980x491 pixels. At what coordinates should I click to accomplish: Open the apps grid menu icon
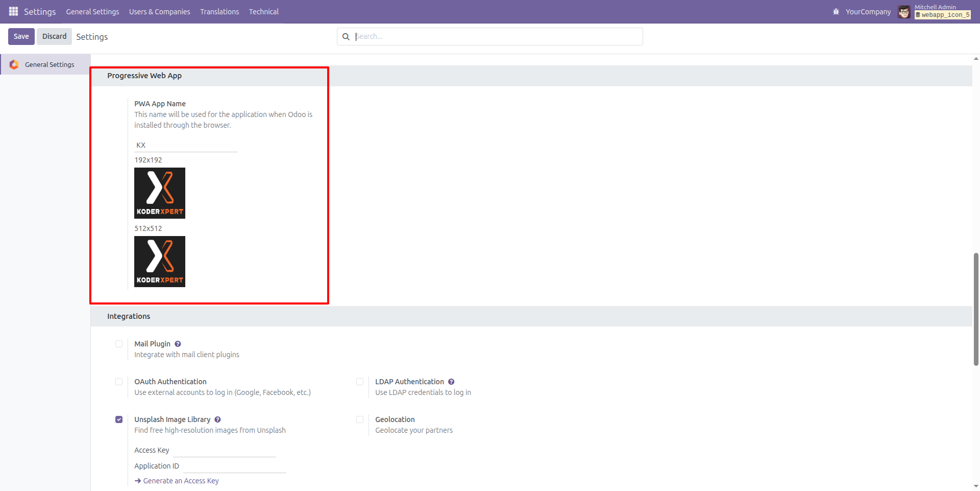[13, 11]
